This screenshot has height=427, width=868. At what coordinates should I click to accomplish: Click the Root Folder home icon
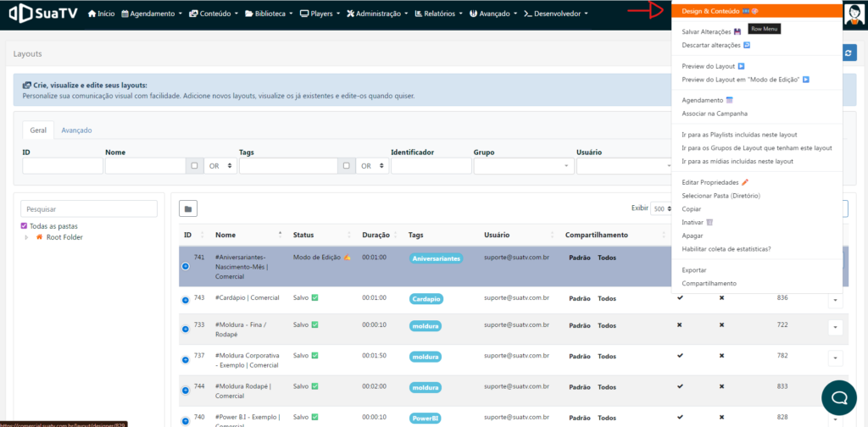(39, 237)
